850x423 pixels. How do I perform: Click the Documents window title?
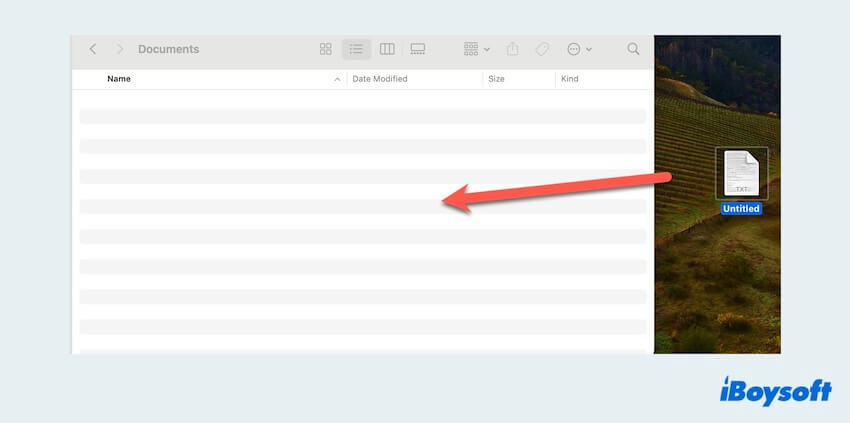168,49
